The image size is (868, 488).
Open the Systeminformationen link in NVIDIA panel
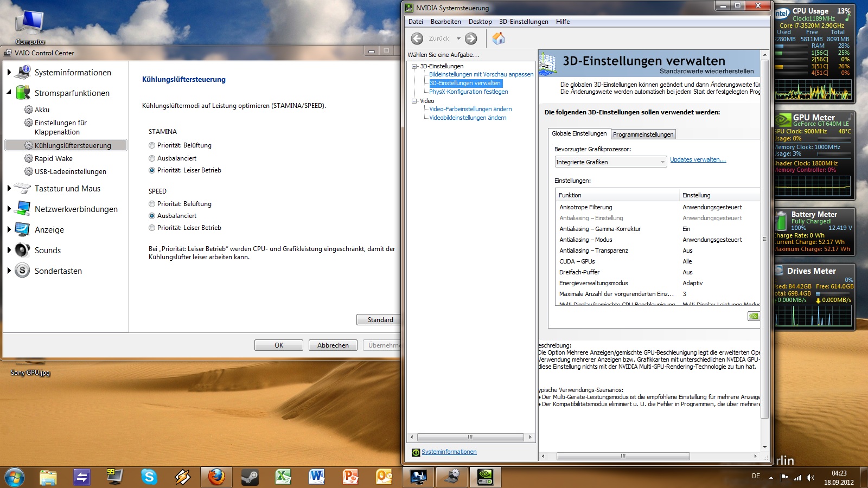point(449,452)
